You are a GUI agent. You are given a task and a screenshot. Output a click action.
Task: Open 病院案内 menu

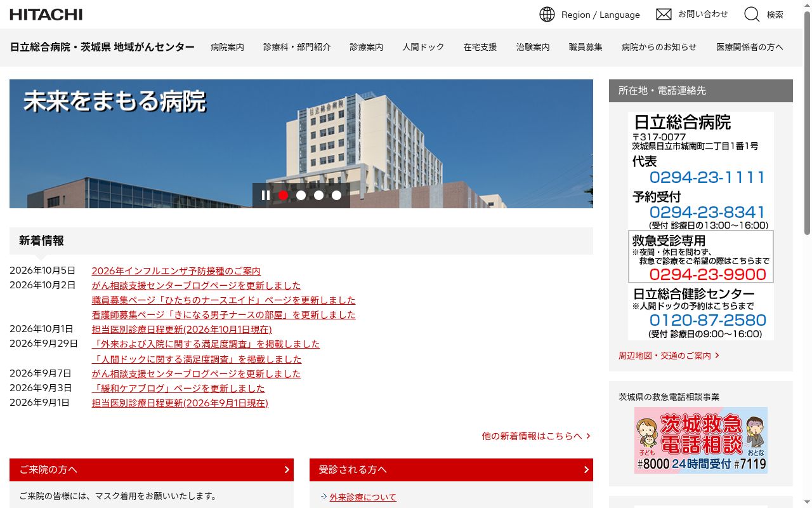[x=227, y=47]
